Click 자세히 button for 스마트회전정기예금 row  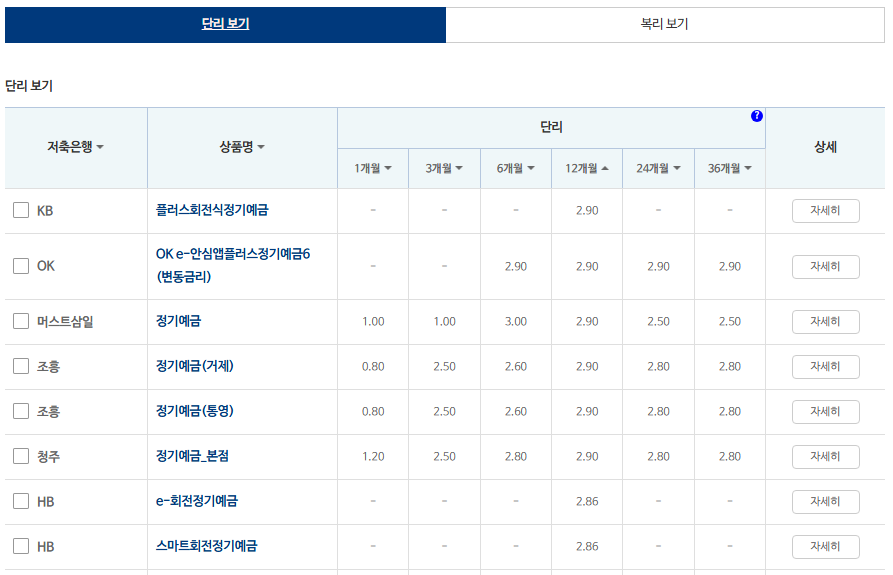coord(825,547)
